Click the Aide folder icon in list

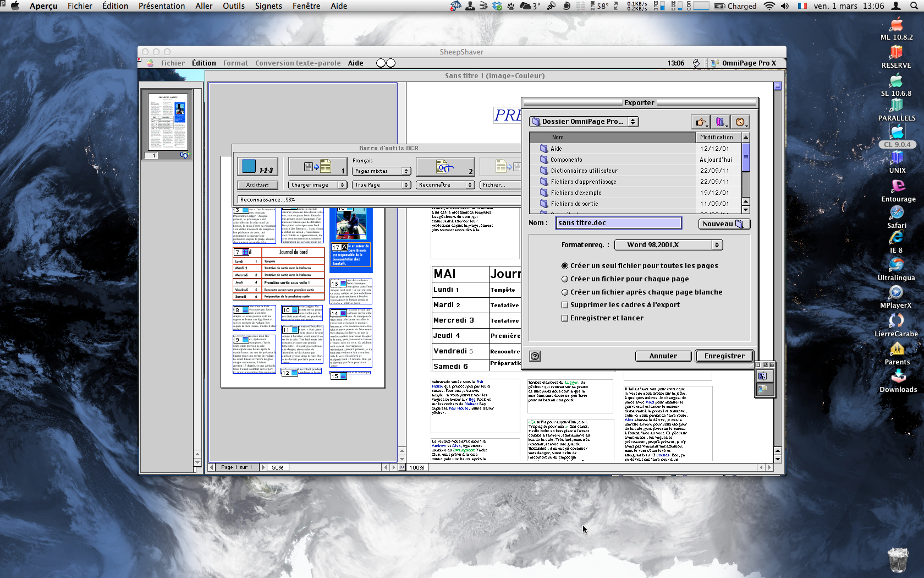click(544, 149)
